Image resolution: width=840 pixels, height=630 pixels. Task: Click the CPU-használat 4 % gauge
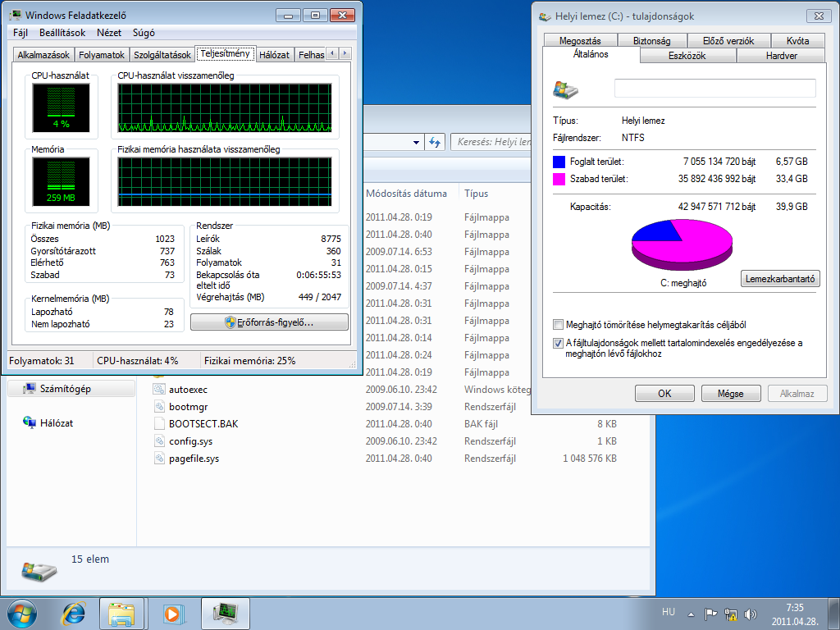point(61,107)
